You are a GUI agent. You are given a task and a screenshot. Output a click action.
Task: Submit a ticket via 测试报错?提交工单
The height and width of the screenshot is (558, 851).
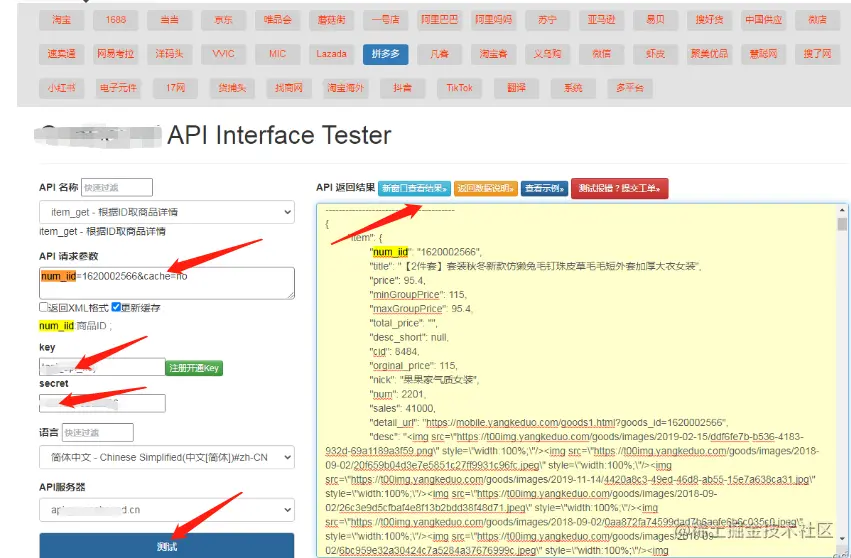(619, 188)
